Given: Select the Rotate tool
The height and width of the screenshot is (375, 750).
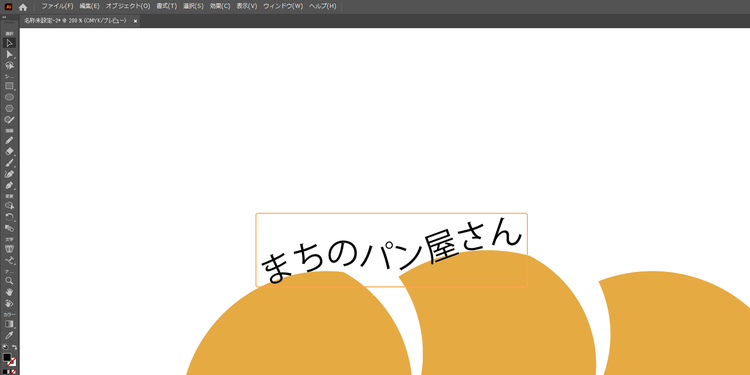Looking at the screenshot, I should coord(9,217).
